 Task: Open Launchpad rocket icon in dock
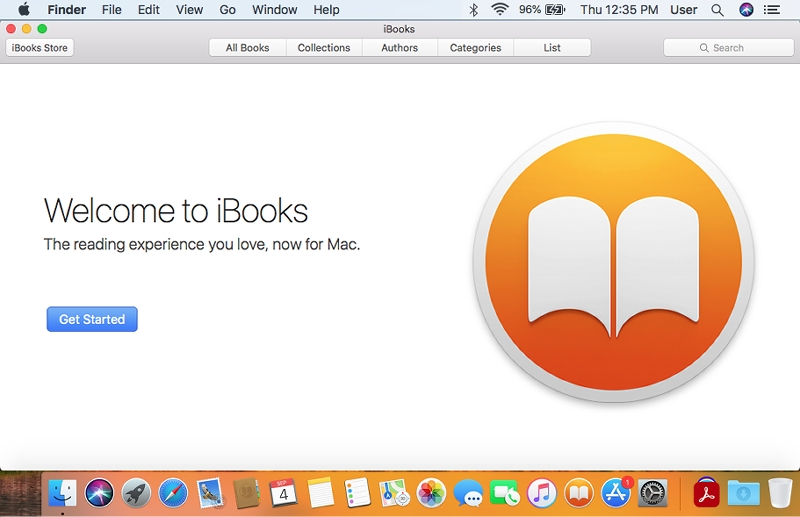tap(136, 494)
